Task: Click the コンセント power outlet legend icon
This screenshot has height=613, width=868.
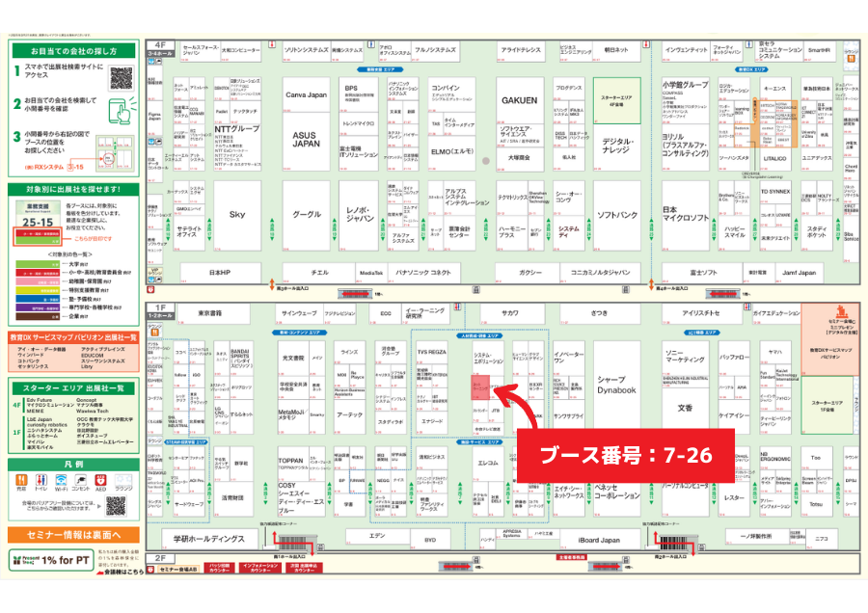Action: [81, 480]
